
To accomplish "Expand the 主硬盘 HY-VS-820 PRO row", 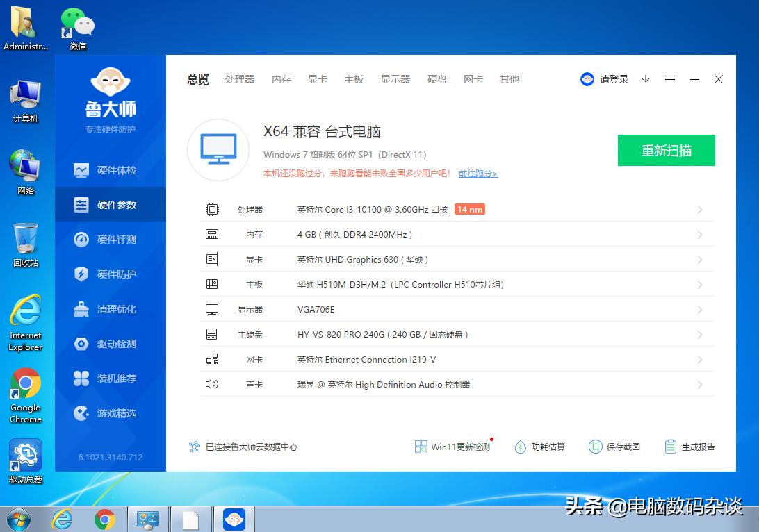I will point(699,334).
